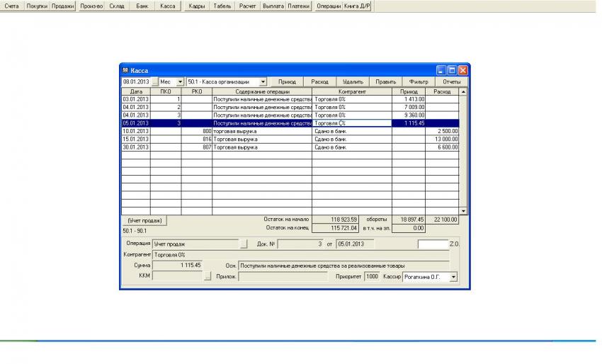Expand the Мес period dropdown
The image size is (602, 364).
pos(180,82)
